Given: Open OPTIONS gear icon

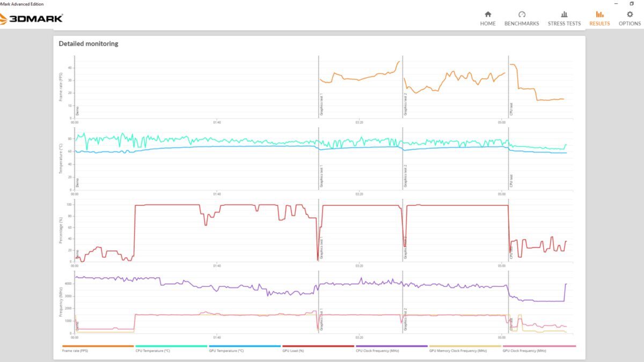Looking at the screenshot, I should [630, 14].
